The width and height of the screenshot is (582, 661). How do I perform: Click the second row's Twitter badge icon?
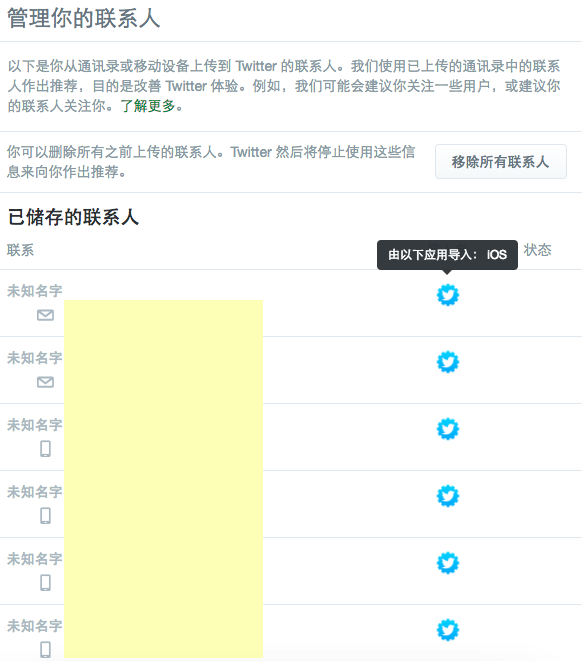(x=448, y=362)
